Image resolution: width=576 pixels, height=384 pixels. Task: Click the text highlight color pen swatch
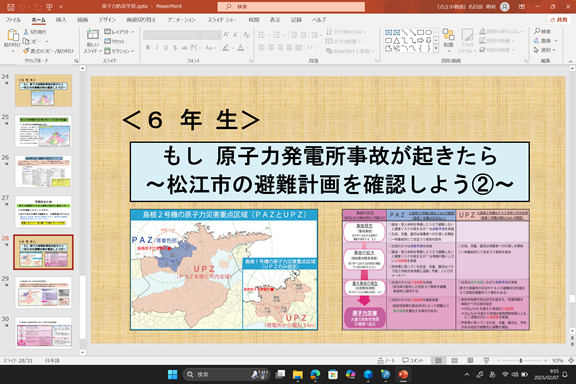tap(226, 48)
